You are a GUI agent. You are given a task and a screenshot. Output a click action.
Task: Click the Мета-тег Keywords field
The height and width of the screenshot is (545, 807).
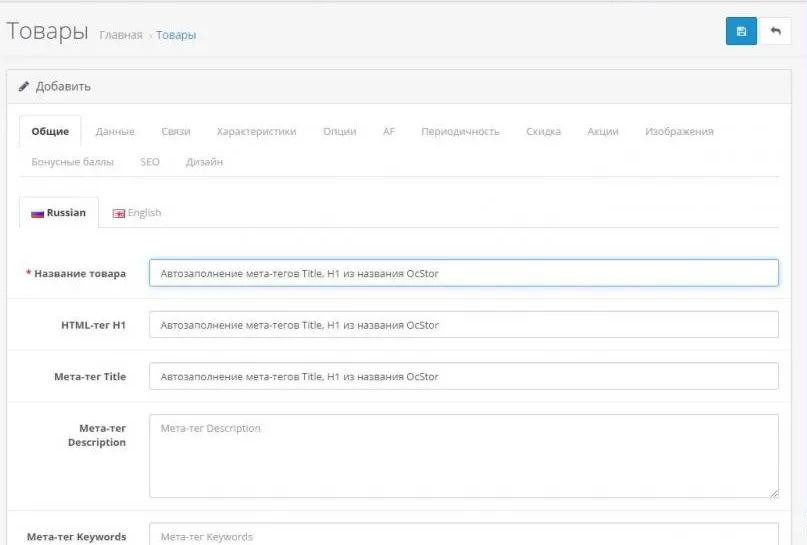[x=463, y=535]
